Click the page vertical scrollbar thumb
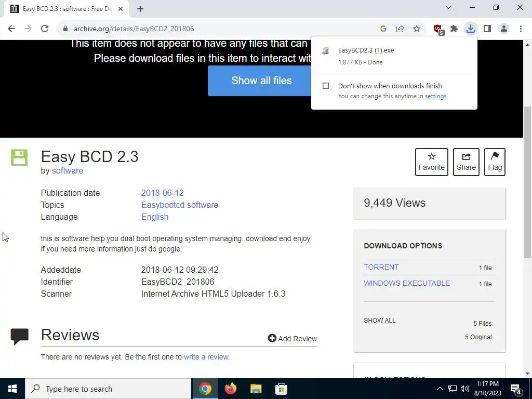Image resolution: width=532 pixels, height=399 pixels. pos(528,181)
